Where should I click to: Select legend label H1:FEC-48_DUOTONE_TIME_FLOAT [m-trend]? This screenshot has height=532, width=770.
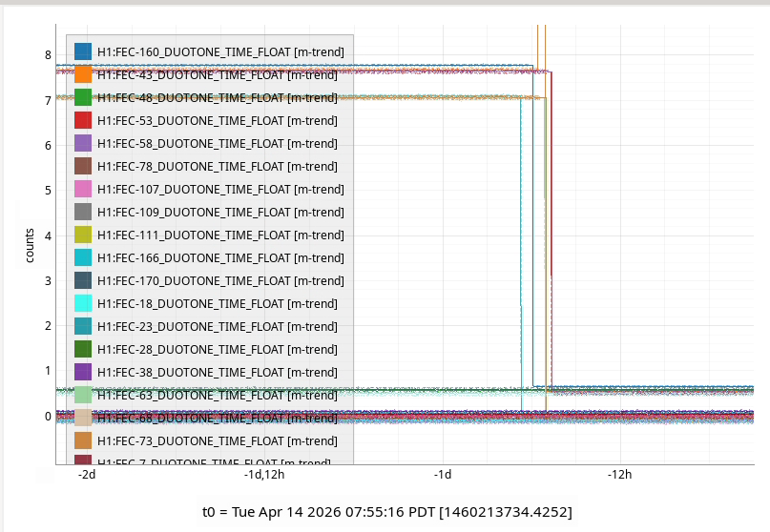218,98
